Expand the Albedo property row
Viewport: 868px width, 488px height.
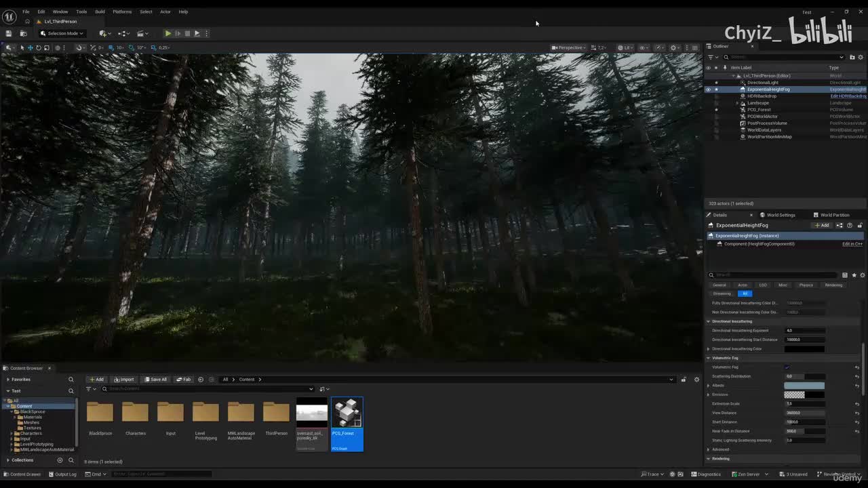click(709, 386)
